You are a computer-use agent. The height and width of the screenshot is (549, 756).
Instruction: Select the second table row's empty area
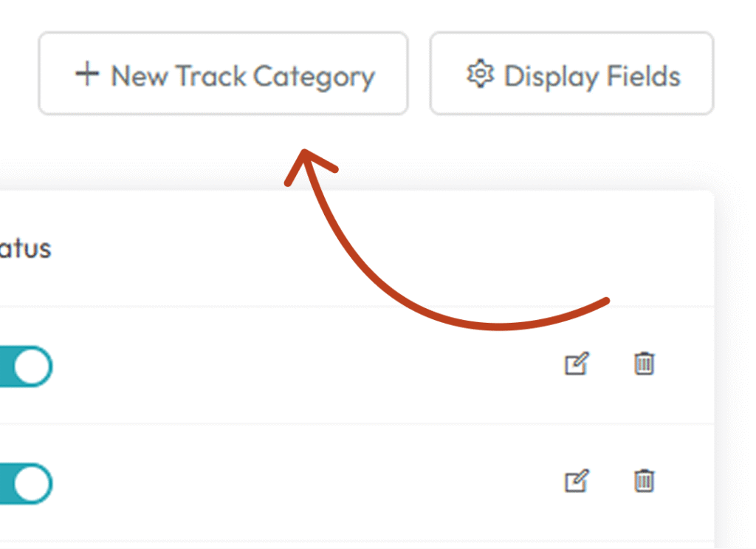coord(309,482)
